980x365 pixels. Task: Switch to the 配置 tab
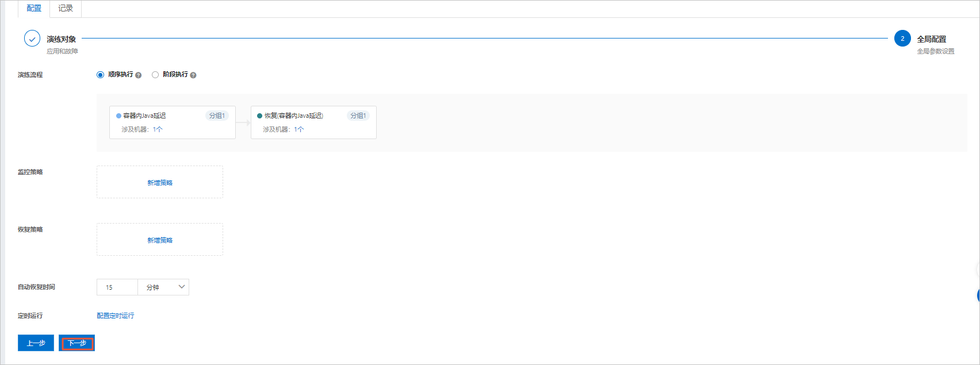pyautogui.click(x=34, y=9)
